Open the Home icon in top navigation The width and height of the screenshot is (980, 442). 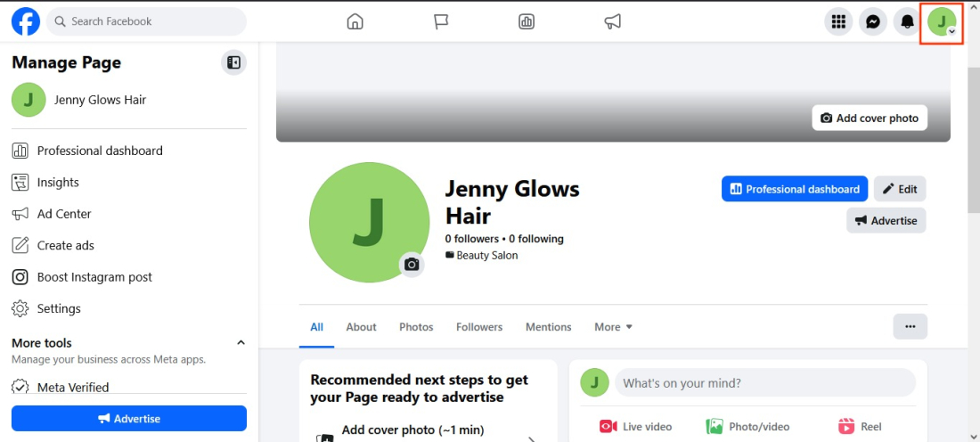(355, 21)
